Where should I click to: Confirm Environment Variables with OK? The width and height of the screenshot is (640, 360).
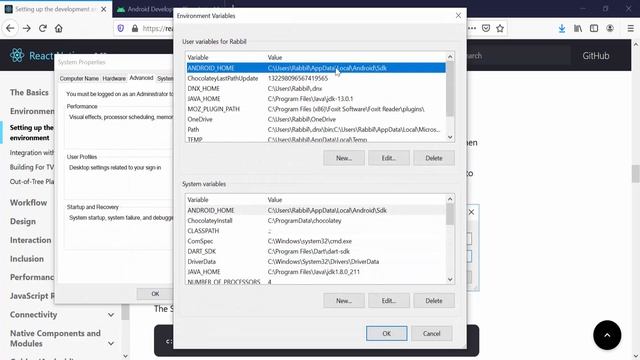[387, 333]
